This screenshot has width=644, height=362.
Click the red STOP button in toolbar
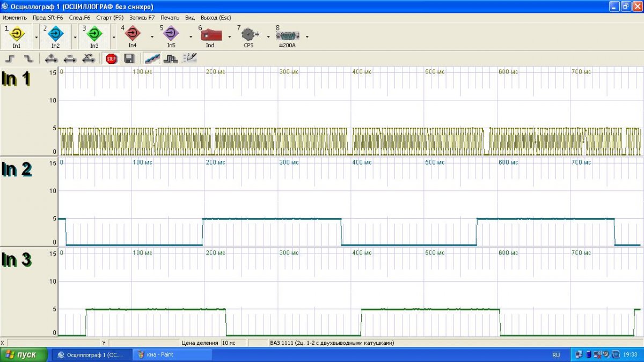111,58
